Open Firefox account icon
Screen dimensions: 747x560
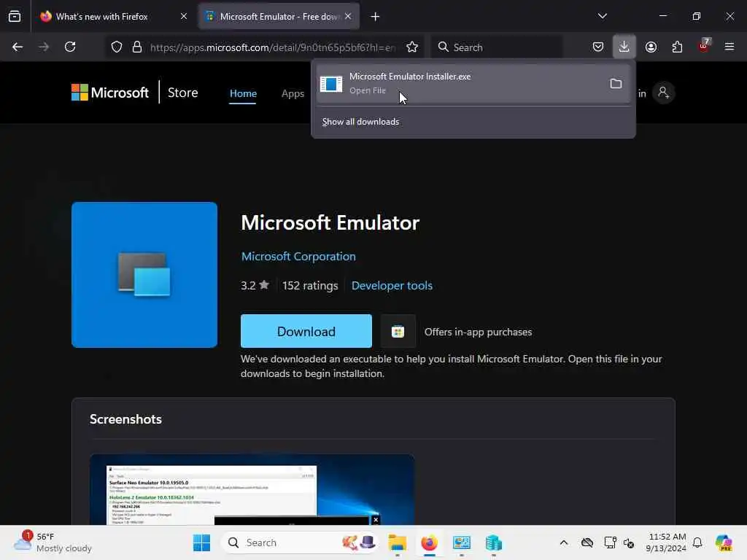pos(651,47)
